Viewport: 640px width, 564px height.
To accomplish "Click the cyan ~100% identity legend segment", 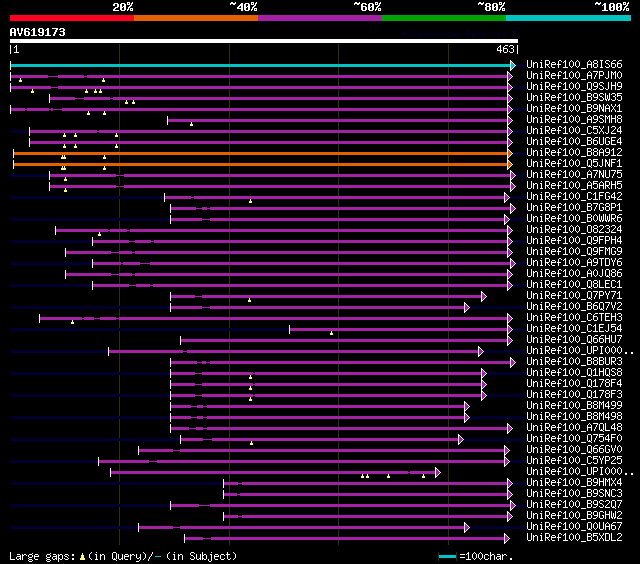I will tap(569, 18).
